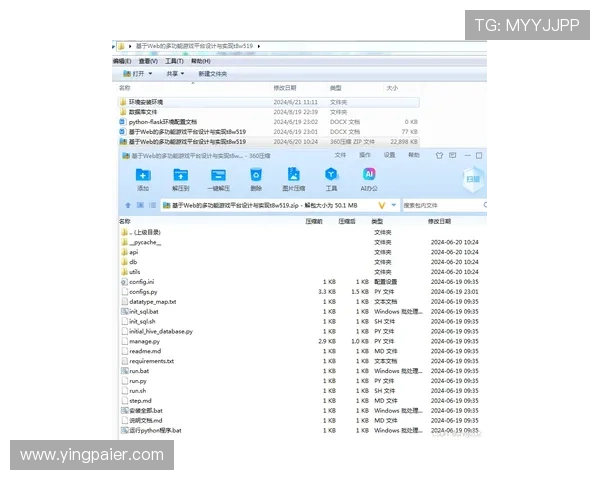Switch to icon view next to up arrow
Screen dimensions: 600x480
tap(140, 205)
